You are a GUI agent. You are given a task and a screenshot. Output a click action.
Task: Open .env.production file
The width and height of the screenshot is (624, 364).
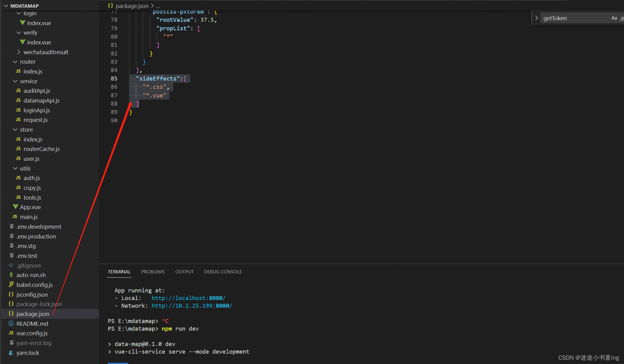click(x=36, y=236)
